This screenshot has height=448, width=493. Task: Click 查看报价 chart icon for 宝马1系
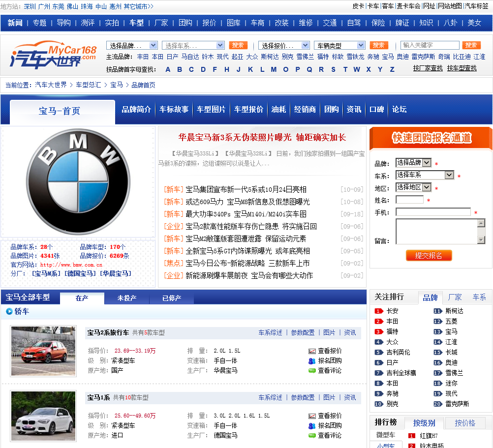312,416
